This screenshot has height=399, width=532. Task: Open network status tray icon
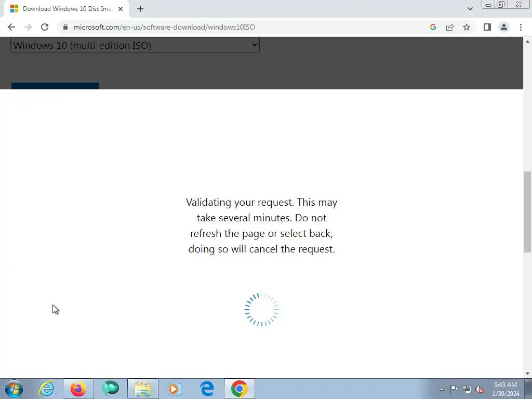[x=467, y=389]
